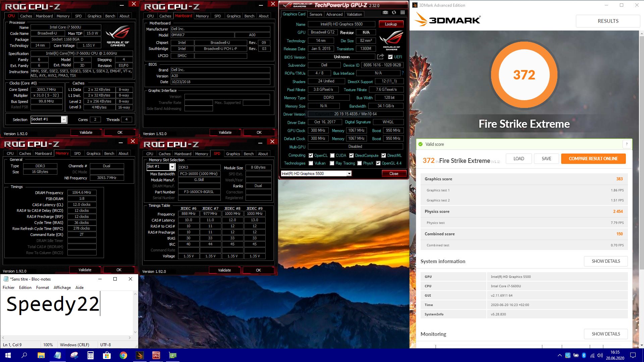This screenshot has width=644, height=362.
Task: Click the volume speaker tray icon
Action: click(x=600, y=355)
